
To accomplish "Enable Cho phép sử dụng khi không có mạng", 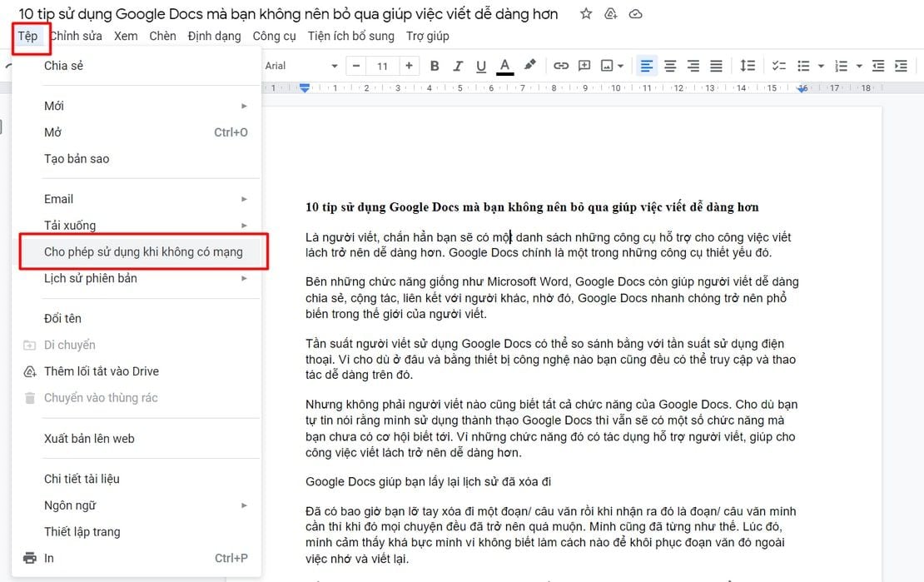I will pyautogui.click(x=143, y=251).
